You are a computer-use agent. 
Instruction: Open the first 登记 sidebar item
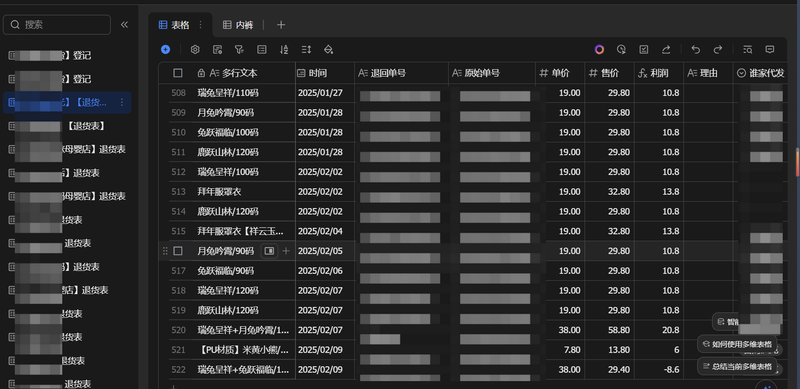click(67, 56)
